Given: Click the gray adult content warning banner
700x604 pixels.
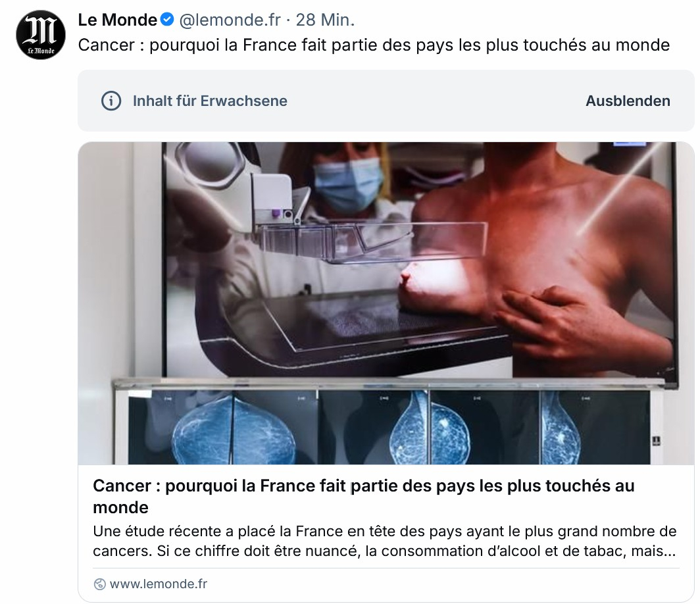Looking at the screenshot, I should coord(386,101).
